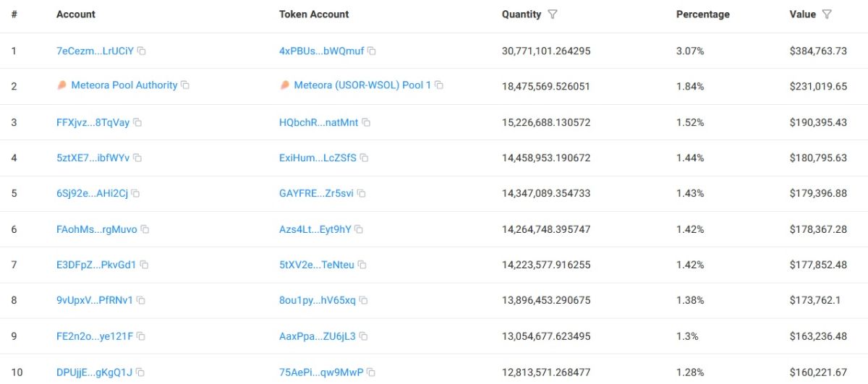Select value $173,762.1
Viewport: 868px width, 384px height.
[x=815, y=300]
